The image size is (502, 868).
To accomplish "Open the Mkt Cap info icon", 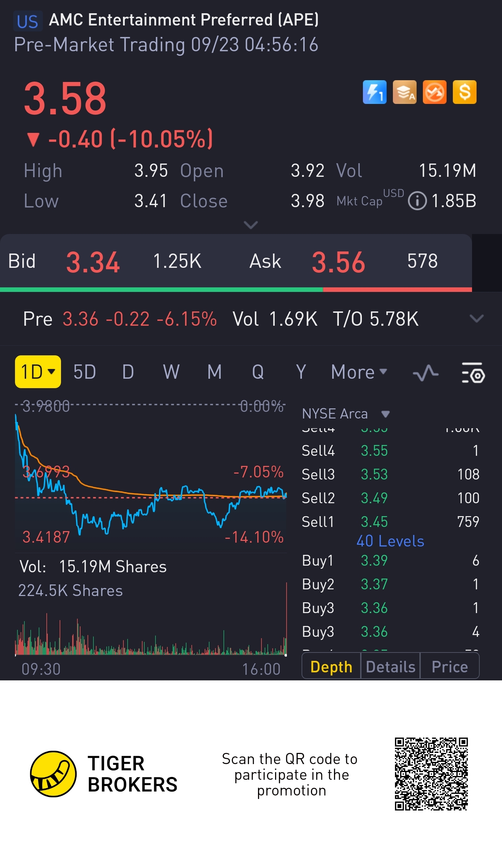I will tap(417, 201).
